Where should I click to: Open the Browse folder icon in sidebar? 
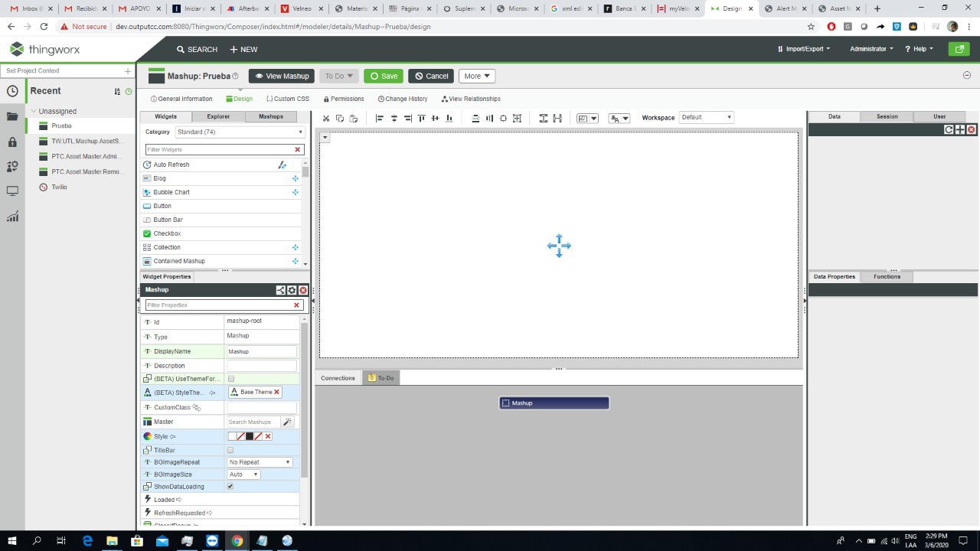[x=12, y=116]
